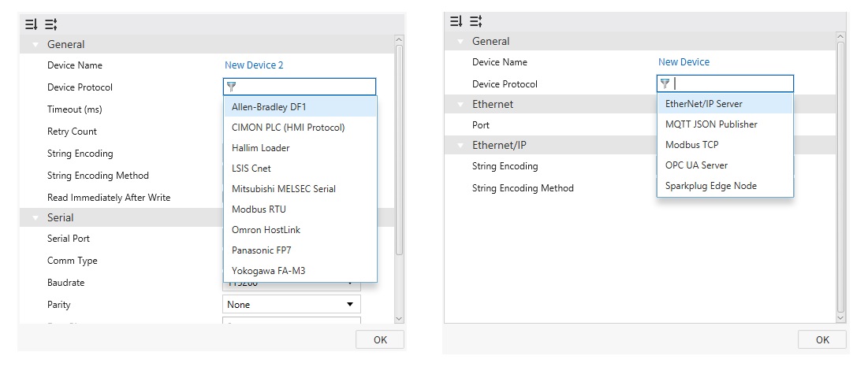Click String Encoding Method label in left window
The width and height of the screenshot is (868, 378).
coord(98,176)
